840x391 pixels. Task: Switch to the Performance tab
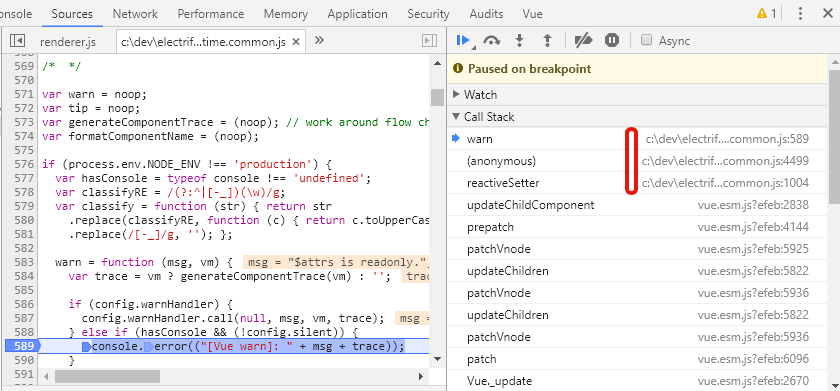click(211, 14)
